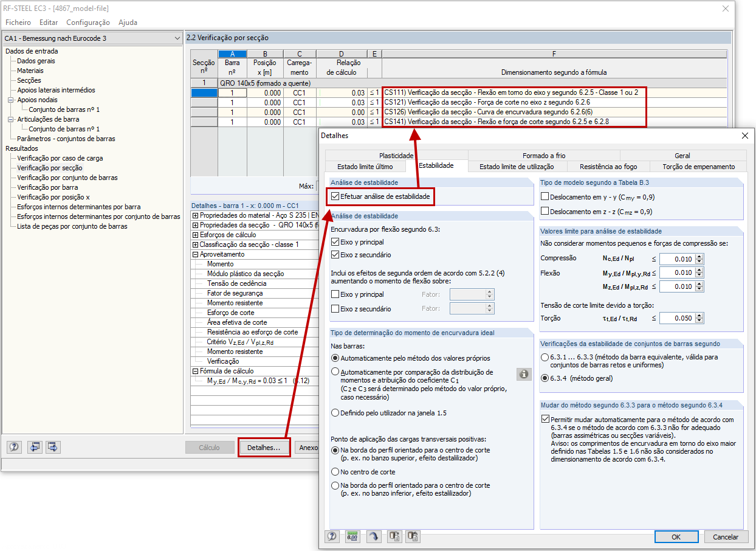Image resolution: width=756 pixels, height=551 pixels.
Task: Click Cancelar in the Detalhes dialog
Action: (726, 537)
